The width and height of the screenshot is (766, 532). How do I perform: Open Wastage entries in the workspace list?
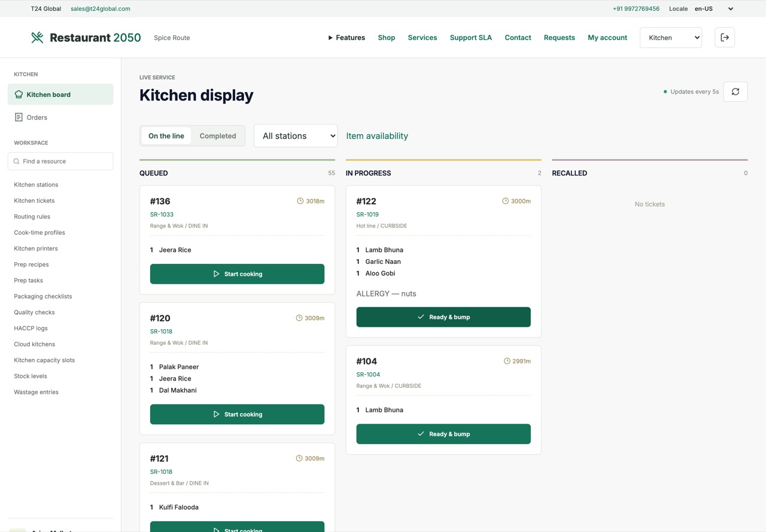pos(37,393)
